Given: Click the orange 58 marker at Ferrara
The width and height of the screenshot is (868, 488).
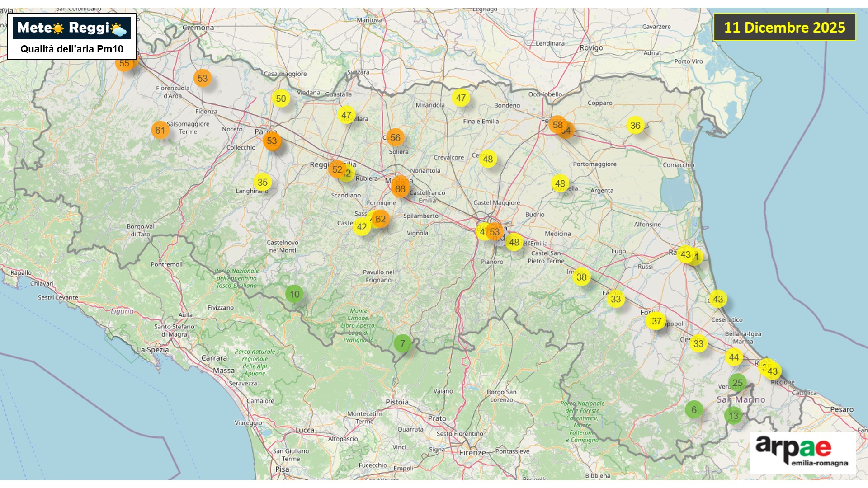Looking at the screenshot, I should (557, 124).
